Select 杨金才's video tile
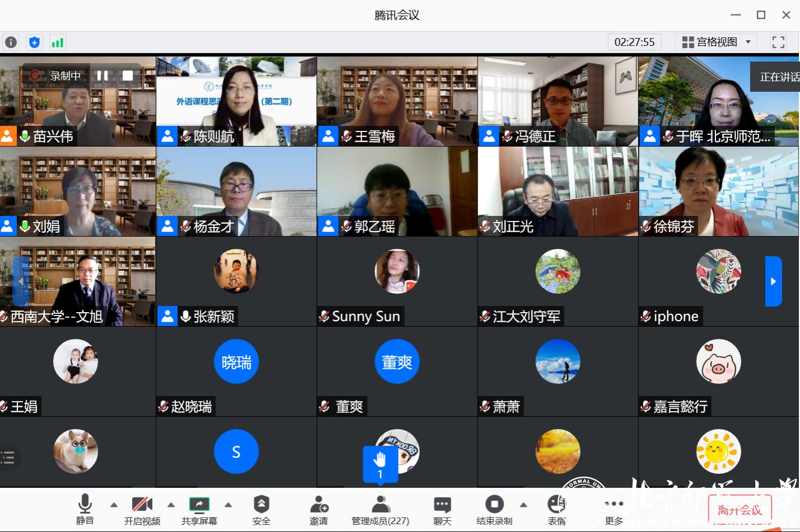Viewport: 800px width, 532px height. coord(236,191)
